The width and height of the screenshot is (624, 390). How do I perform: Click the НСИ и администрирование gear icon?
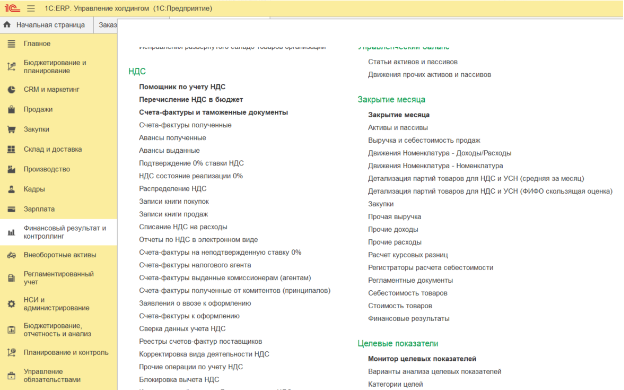point(12,304)
